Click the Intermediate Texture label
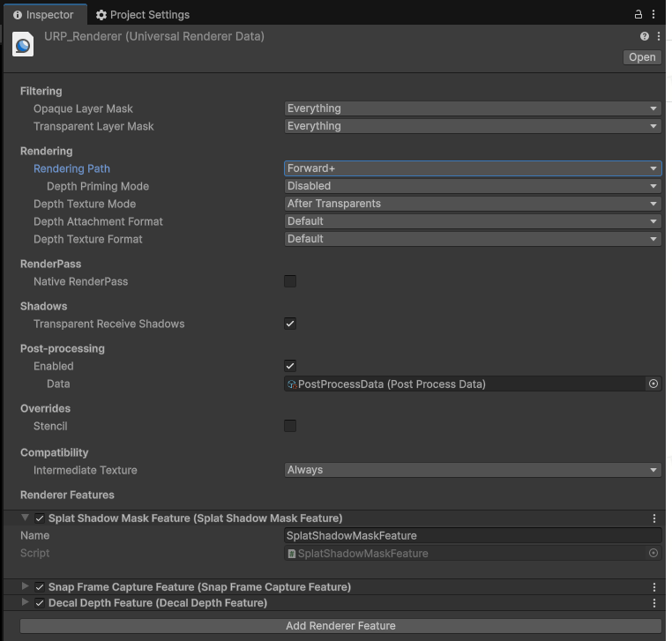The width and height of the screenshot is (672, 641). click(x=86, y=471)
